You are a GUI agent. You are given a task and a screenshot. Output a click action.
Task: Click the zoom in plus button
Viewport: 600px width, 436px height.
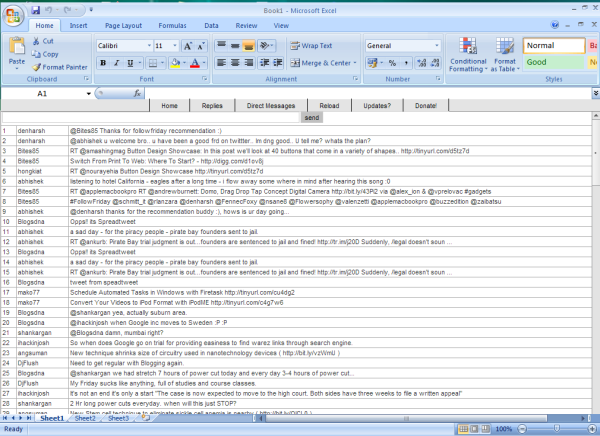tap(592, 429)
